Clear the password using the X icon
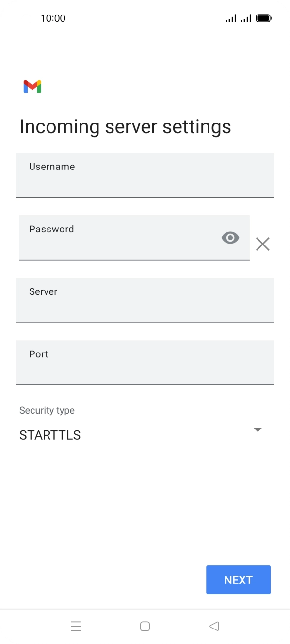 point(263,244)
